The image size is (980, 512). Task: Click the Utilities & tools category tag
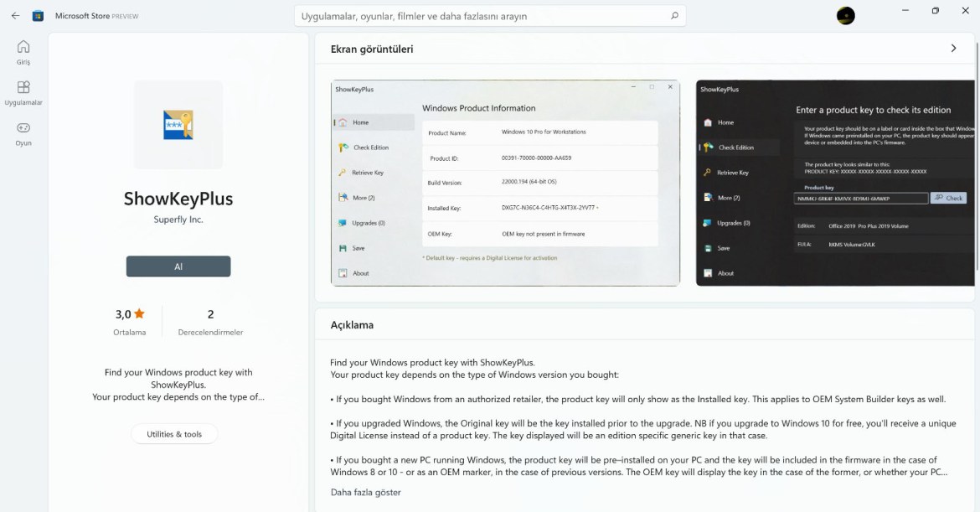pos(174,434)
